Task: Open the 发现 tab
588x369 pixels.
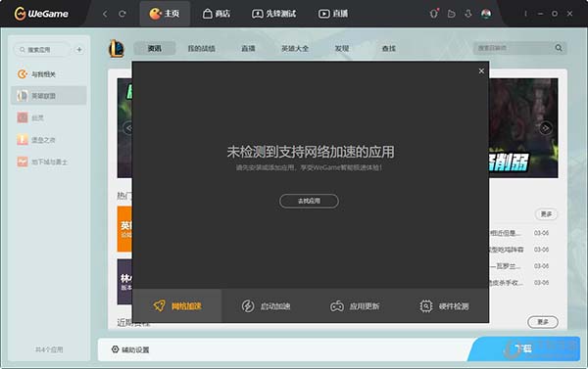Action: 342,48
